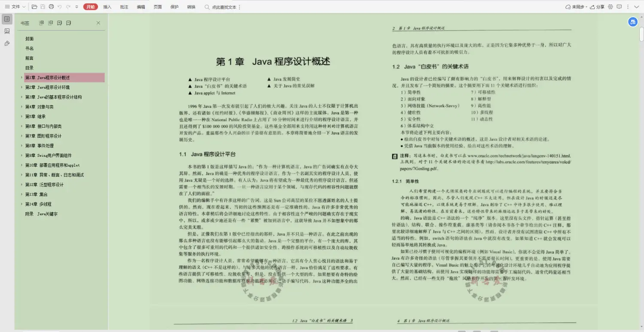Switch to the 编辑 tab
The width and height of the screenshot is (644, 332).
(x=141, y=7)
